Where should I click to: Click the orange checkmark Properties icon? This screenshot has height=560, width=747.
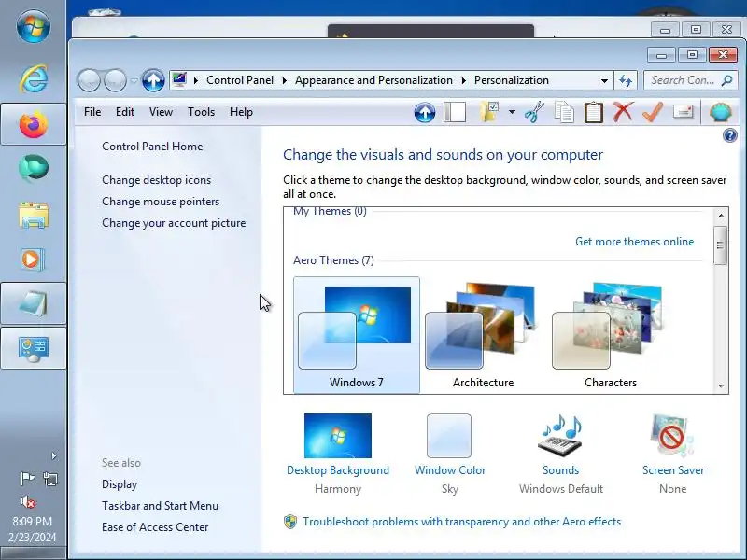tap(653, 112)
